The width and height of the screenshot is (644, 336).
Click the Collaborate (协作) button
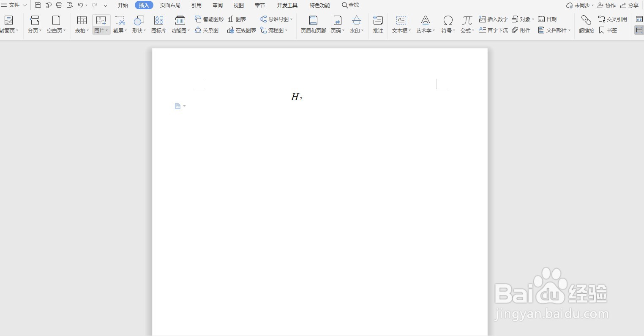pos(606,5)
